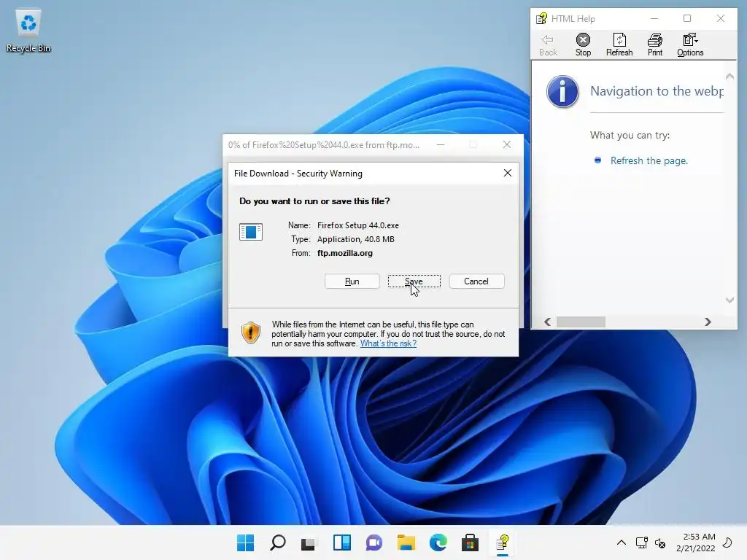Minimize the download progress window
747x560 pixels.
[441, 145]
